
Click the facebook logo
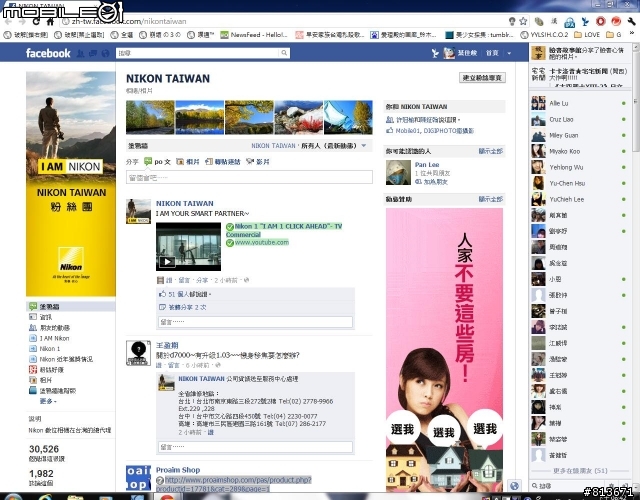pos(48,53)
